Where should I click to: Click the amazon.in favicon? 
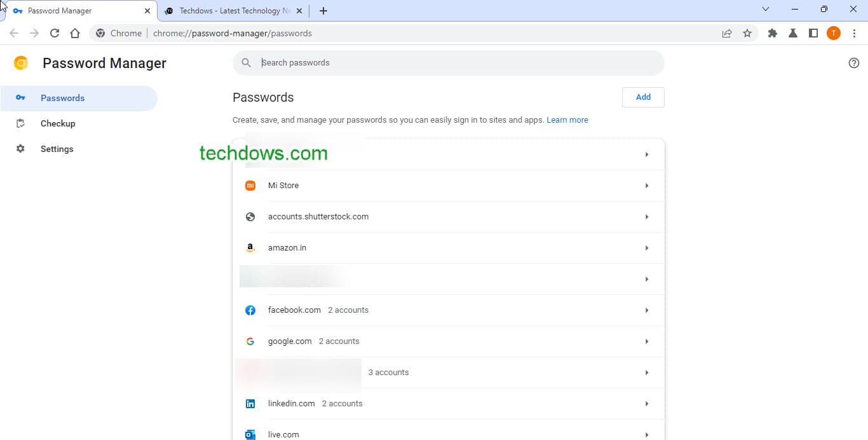click(x=250, y=248)
